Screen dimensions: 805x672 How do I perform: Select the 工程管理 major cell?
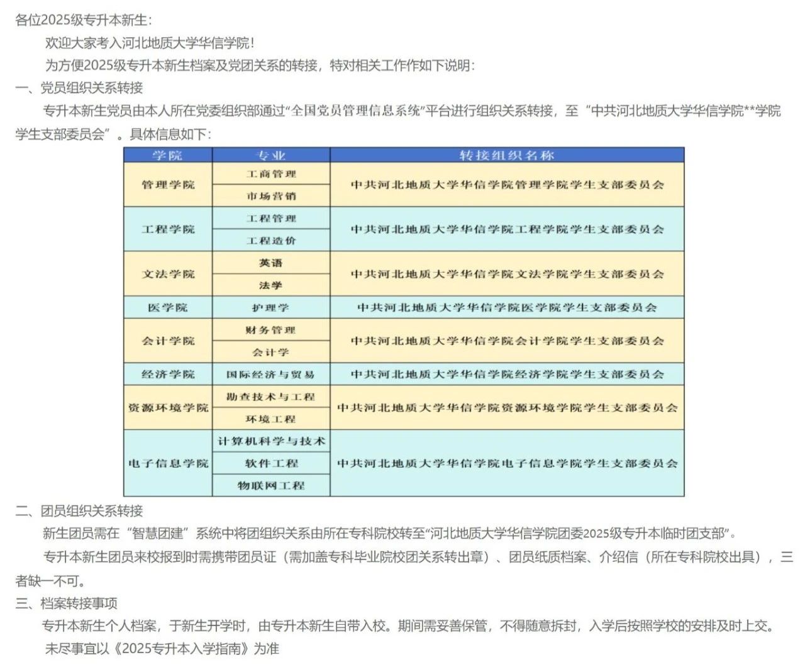click(271, 218)
